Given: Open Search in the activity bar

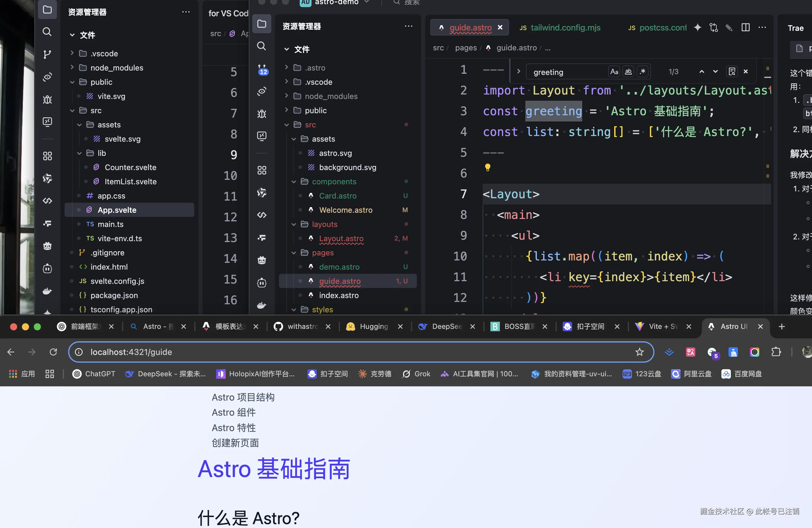Looking at the screenshot, I should point(261,46).
